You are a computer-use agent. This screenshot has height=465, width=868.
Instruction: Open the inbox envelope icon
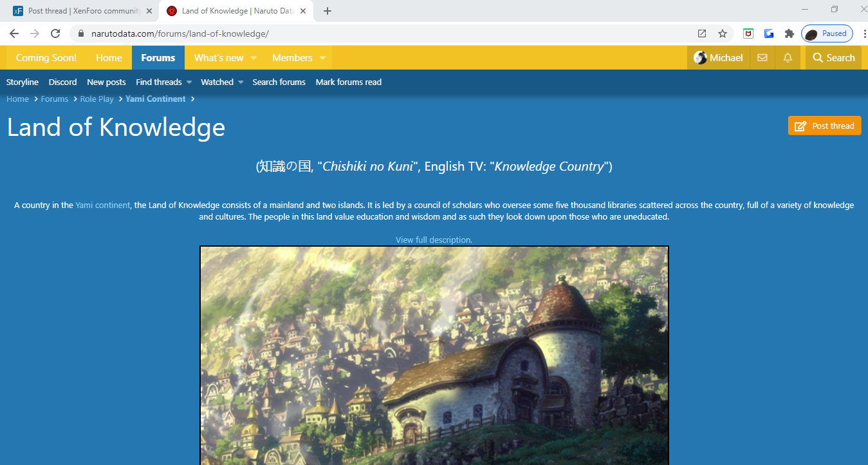click(762, 58)
